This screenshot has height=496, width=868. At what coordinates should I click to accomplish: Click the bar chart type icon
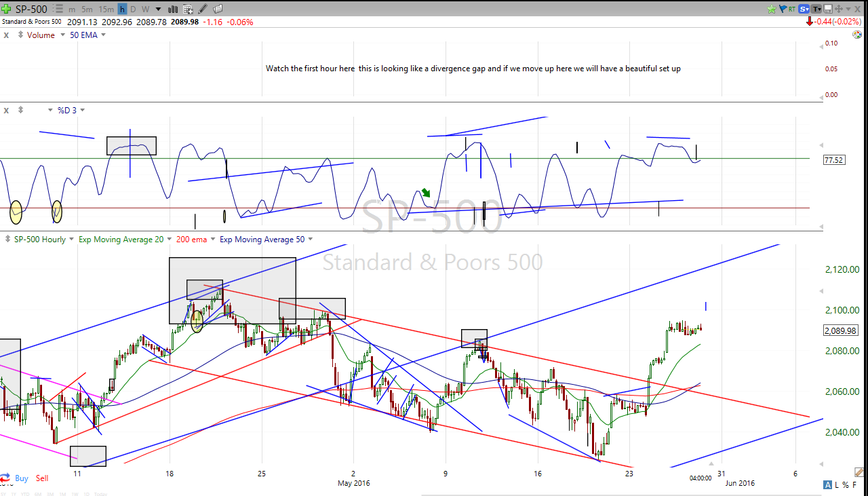(172, 9)
